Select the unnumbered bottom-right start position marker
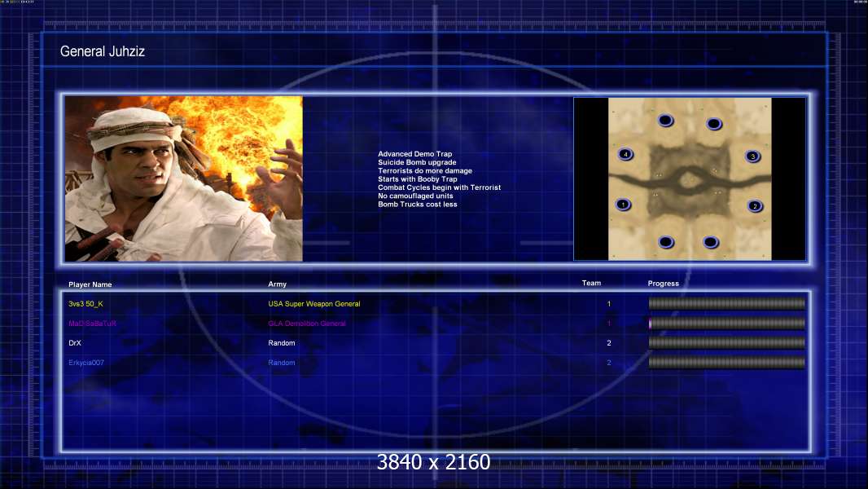 point(711,242)
